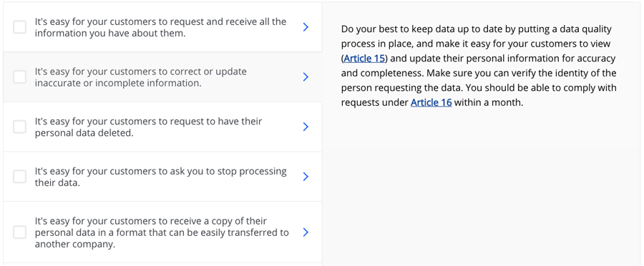Open the Article 15 link
Screen dimensions: 644x266
pos(364,59)
